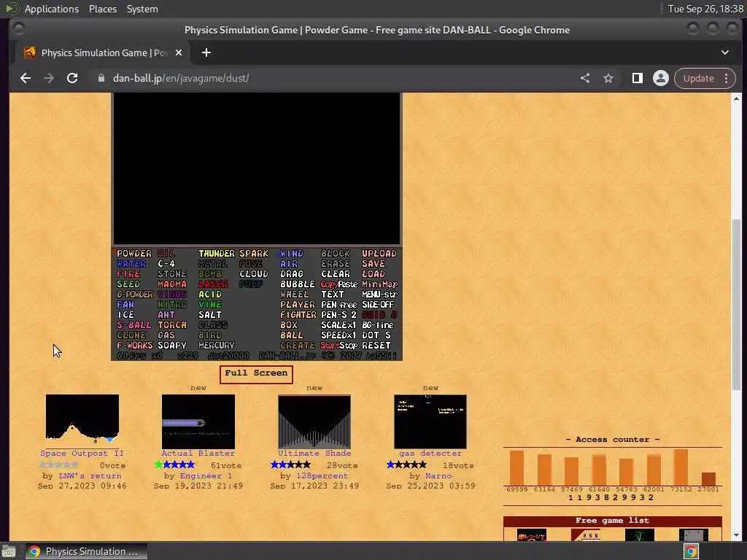This screenshot has height=560, width=747.
Task: Toggle BG-line background mode
Action: point(378,324)
